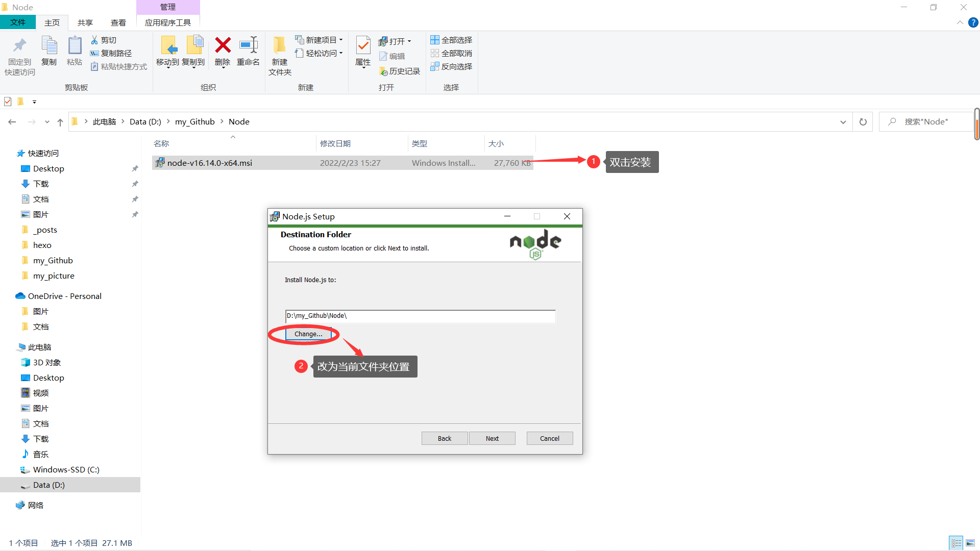Click the Copy icon in the ribbon
This screenshot has width=980, height=551.
49,46
